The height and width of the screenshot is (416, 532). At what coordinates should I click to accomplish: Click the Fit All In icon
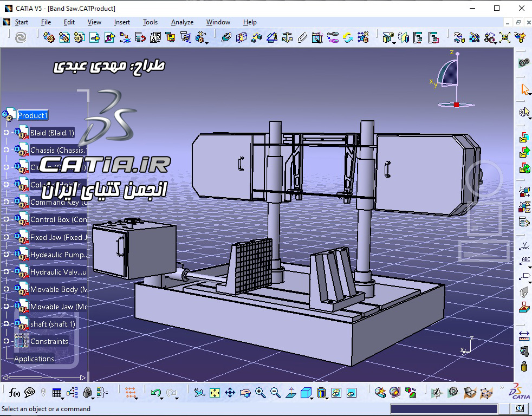point(215,393)
